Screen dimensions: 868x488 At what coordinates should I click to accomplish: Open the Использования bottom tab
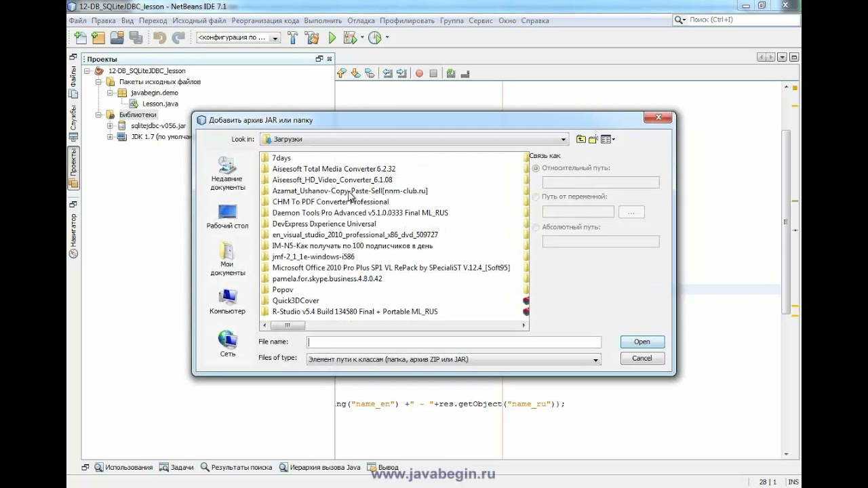123,467
